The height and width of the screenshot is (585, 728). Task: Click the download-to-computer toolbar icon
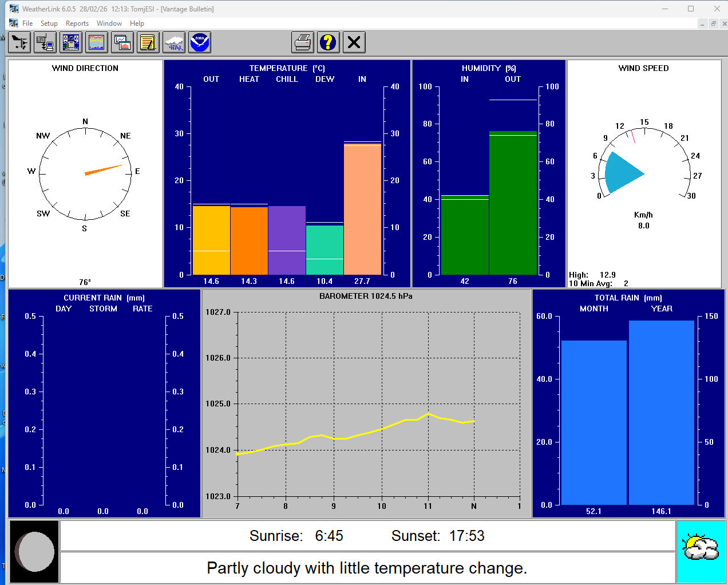click(x=45, y=42)
